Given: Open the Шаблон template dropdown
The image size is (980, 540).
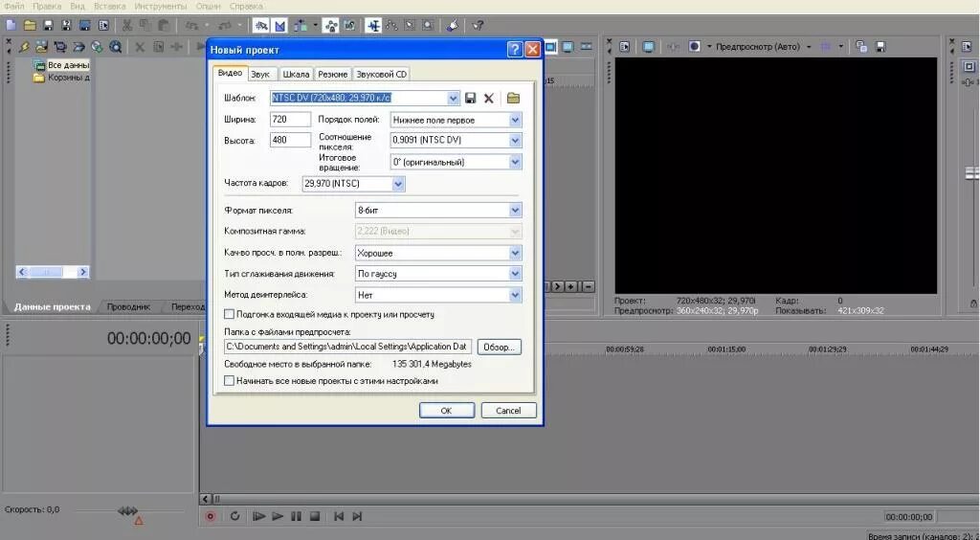Looking at the screenshot, I should [454, 98].
